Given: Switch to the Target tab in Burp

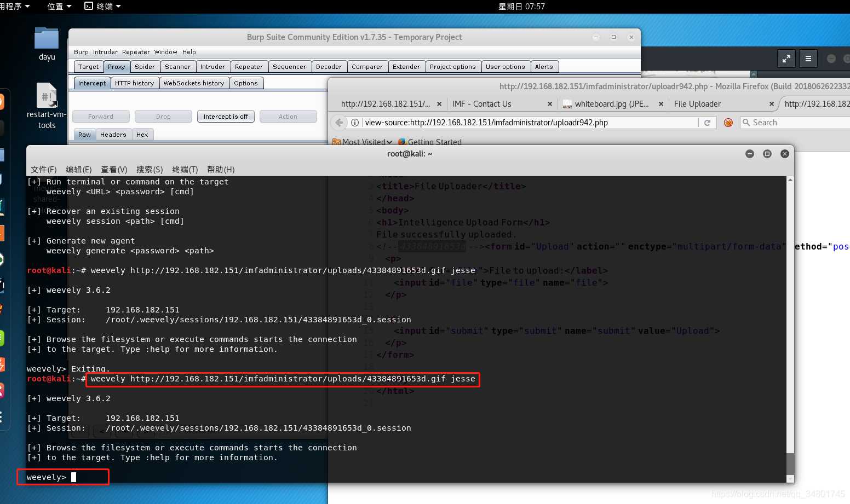Looking at the screenshot, I should tap(88, 67).
